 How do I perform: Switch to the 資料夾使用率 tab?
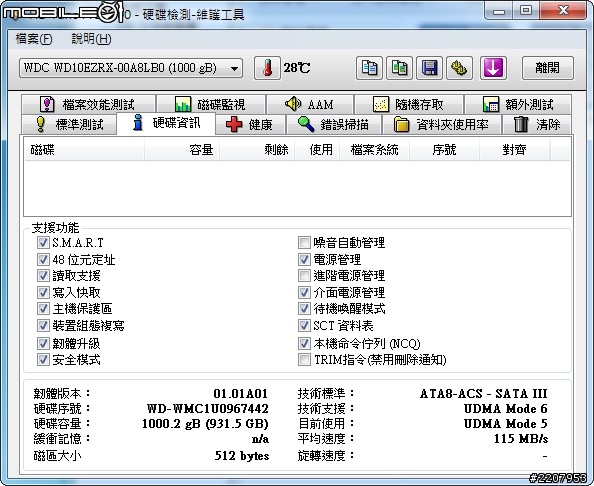point(441,124)
